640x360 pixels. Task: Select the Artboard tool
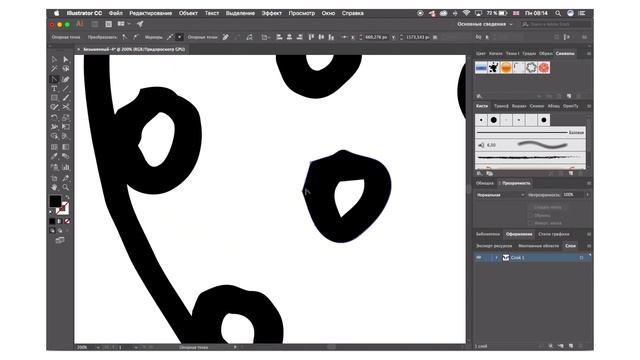[x=54, y=178]
